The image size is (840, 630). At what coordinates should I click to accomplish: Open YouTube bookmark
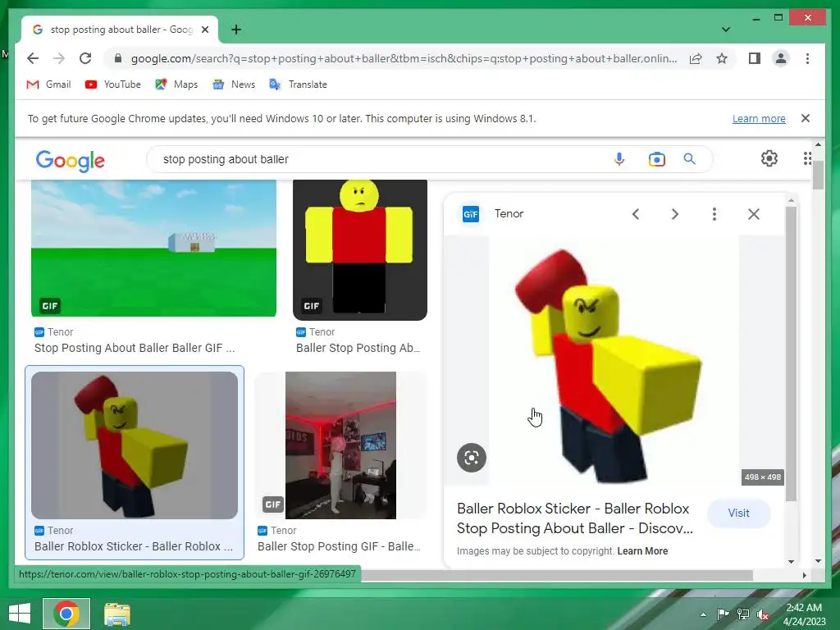pyautogui.click(x=113, y=84)
